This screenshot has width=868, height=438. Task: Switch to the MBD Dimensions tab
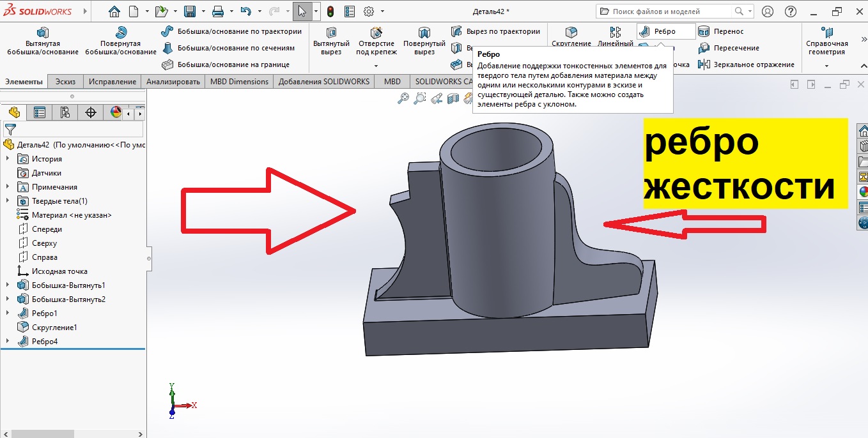click(239, 82)
